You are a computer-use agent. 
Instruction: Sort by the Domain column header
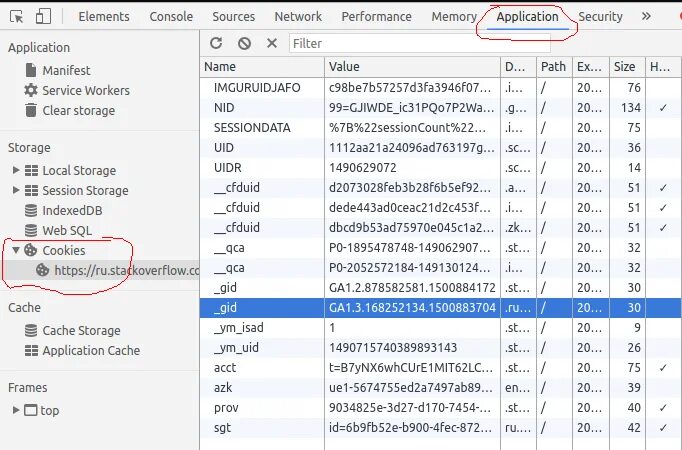pos(518,67)
